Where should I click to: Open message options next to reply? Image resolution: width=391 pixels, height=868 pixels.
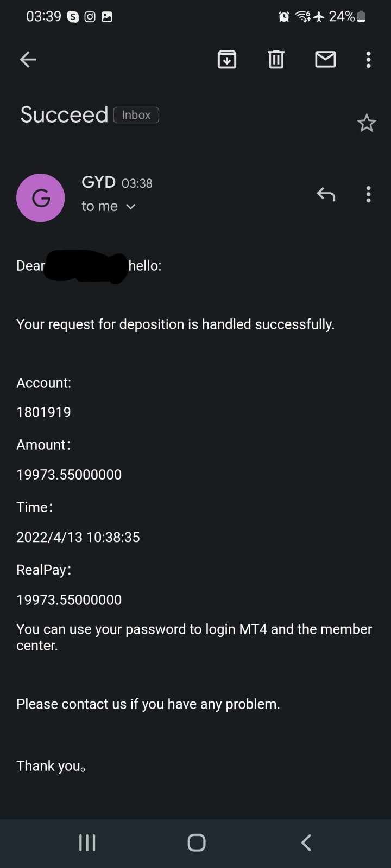[x=368, y=194]
